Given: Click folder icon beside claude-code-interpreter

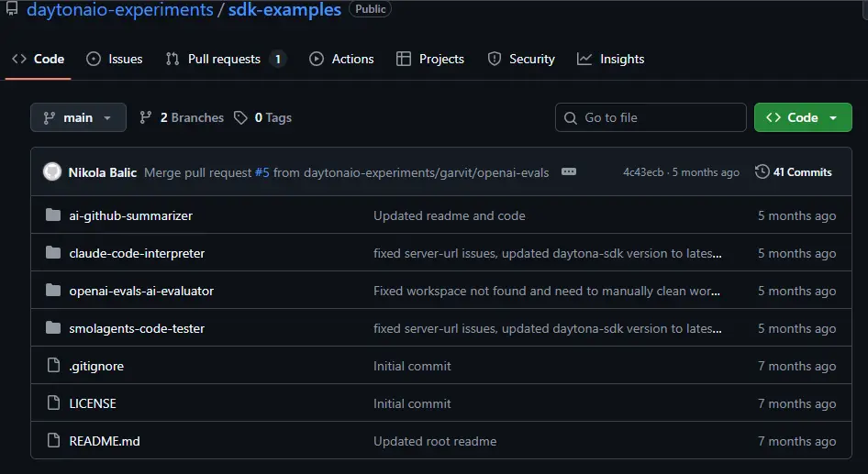Looking at the screenshot, I should (53, 252).
